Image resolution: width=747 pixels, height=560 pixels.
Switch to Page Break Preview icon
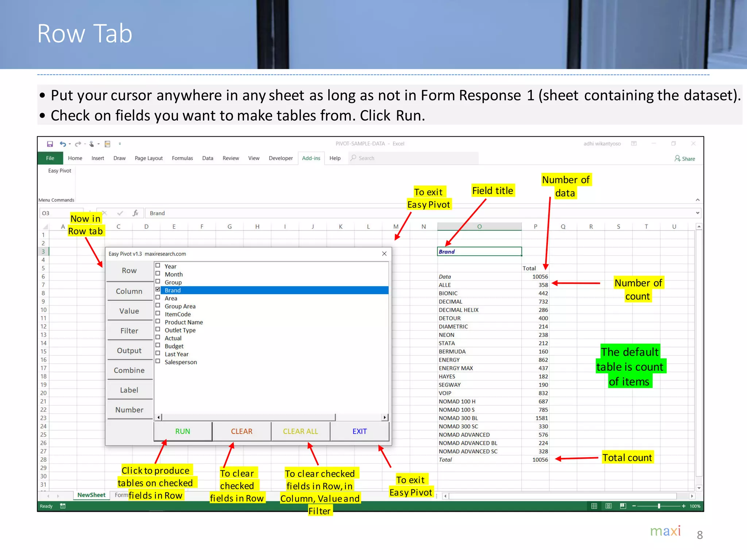pyautogui.click(x=623, y=506)
